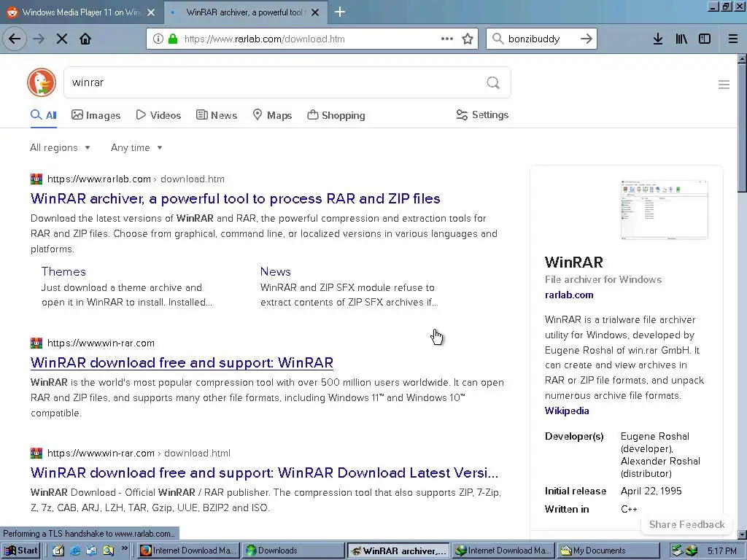Expand the All regions dropdown
The height and width of the screenshot is (560, 747).
click(60, 147)
